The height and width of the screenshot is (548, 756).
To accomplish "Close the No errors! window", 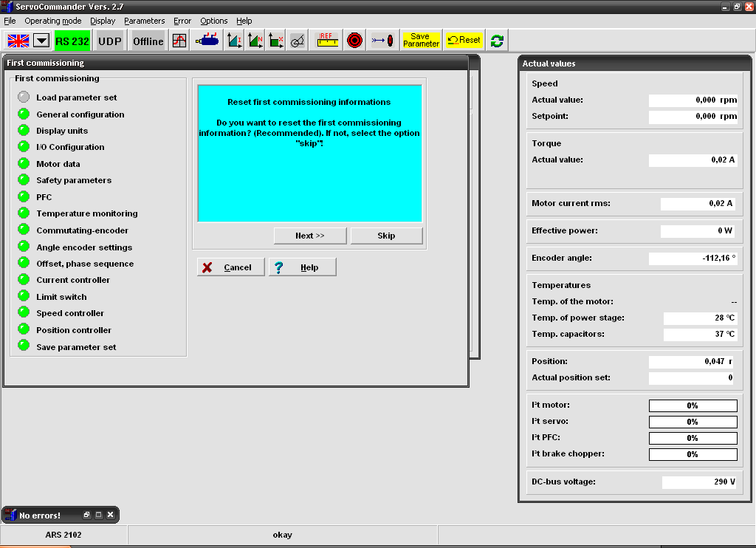I will coord(111,515).
